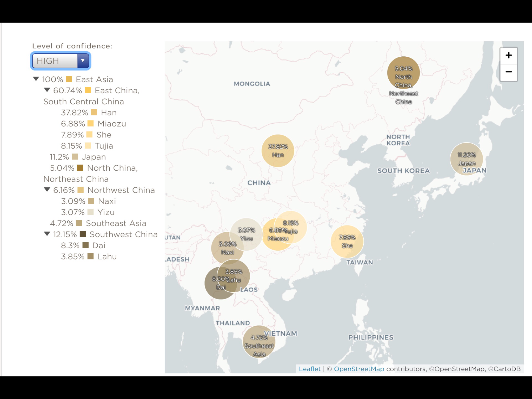The height and width of the screenshot is (399, 532).
Task: Click the 37.82% Han map bubble
Action: pyautogui.click(x=278, y=151)
